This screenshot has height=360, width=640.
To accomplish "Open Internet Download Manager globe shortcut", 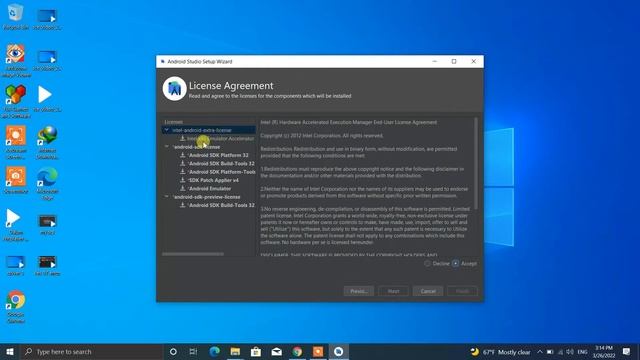I will (x=47, y=142).
